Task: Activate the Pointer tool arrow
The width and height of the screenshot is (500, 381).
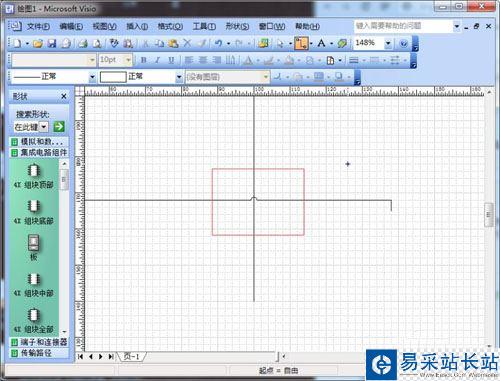Action: [280, 43]
